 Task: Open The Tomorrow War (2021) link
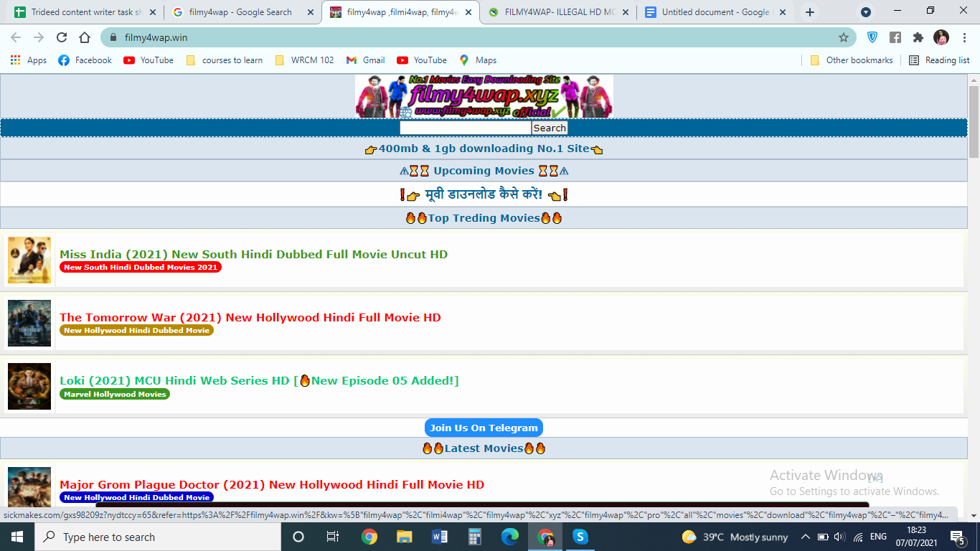(x=250, y=317)
